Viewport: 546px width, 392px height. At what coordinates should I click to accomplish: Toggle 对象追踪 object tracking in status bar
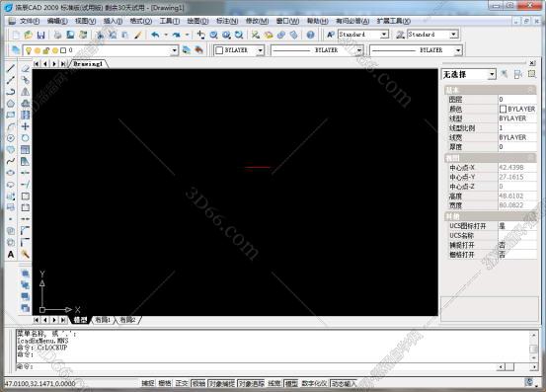click(x=252, y=383)
